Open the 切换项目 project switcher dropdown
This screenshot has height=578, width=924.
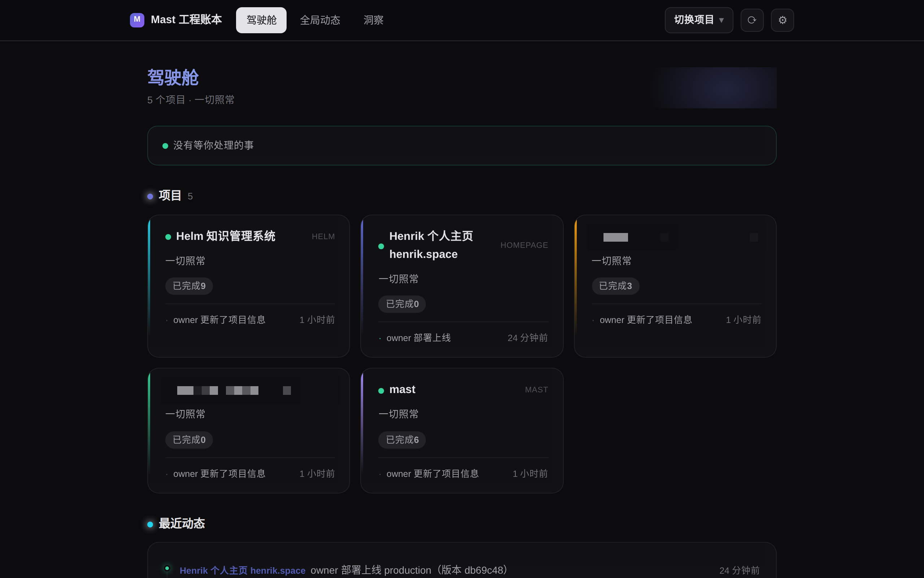(698, 20)
